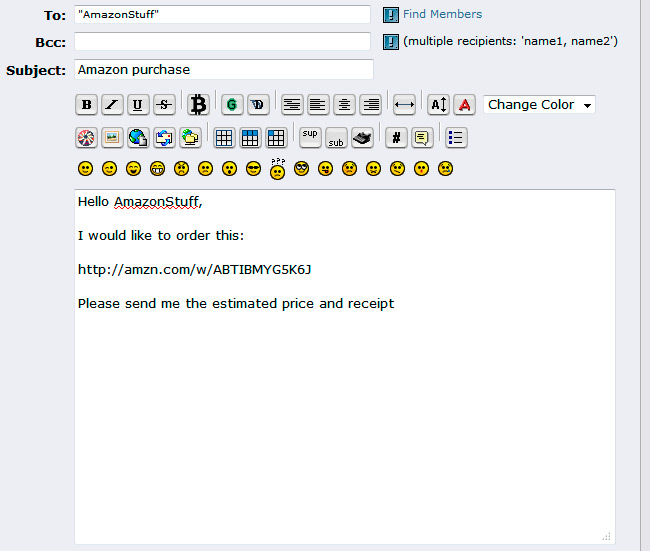Insert the Bitcoin symbol
The image size is (650, 551).
(198, 104)
